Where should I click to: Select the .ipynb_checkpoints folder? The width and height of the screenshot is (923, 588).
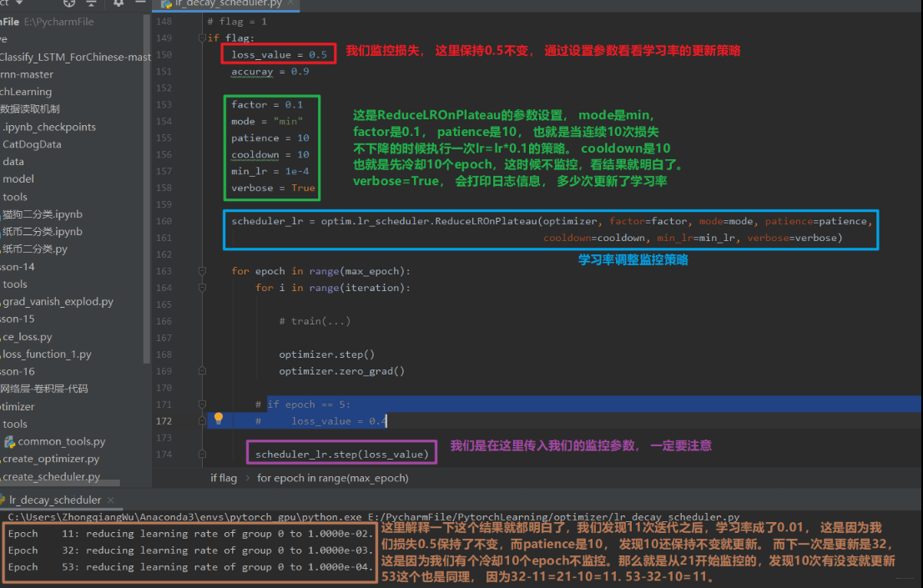49,127
